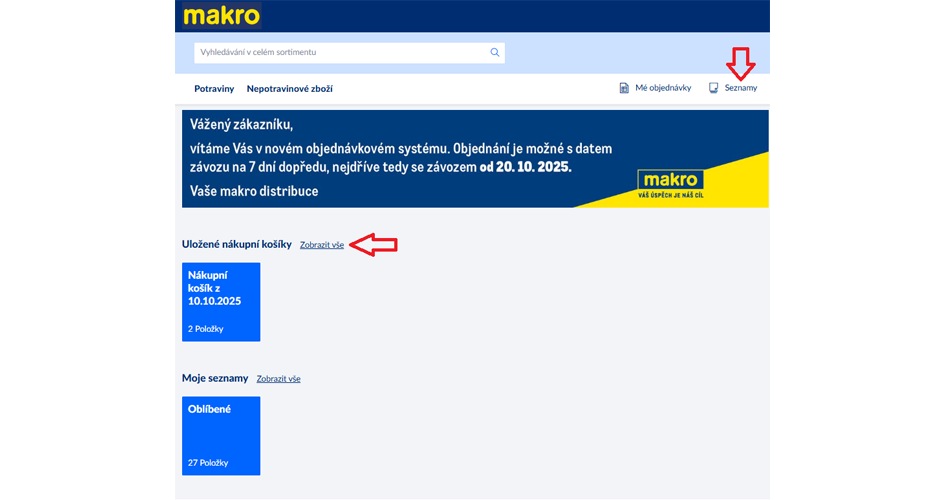Image resolution: width=944 pixels, height=500 pixels.
Task: Open the Nepotravinové zboží category menu
Action: tap(290, 89)
